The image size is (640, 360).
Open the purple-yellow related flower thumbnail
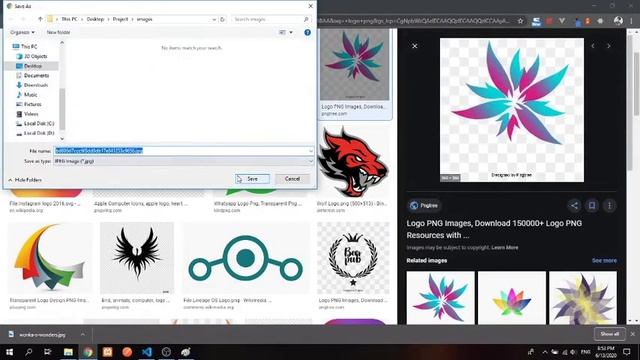tap(583, 298)
